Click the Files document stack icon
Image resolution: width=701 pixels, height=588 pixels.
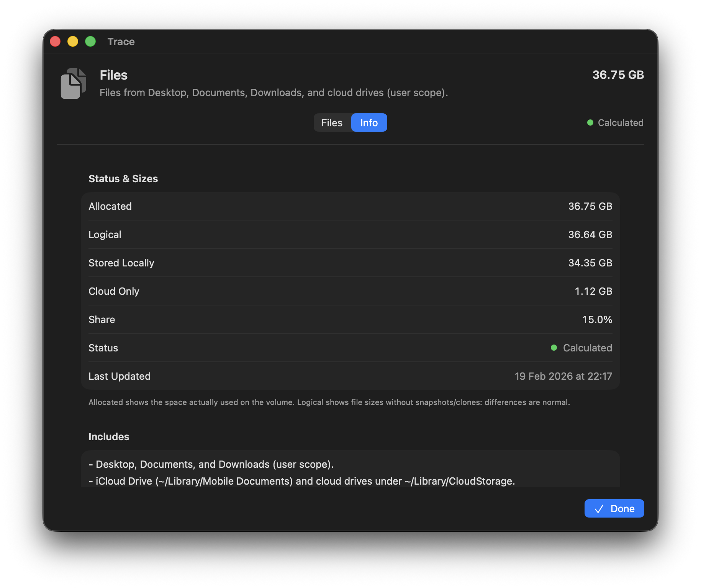tap(73, 83)
